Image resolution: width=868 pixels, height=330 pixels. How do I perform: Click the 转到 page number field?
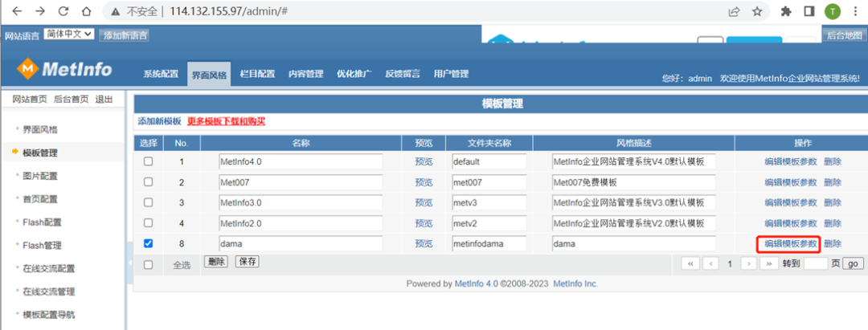coord(816,263)
